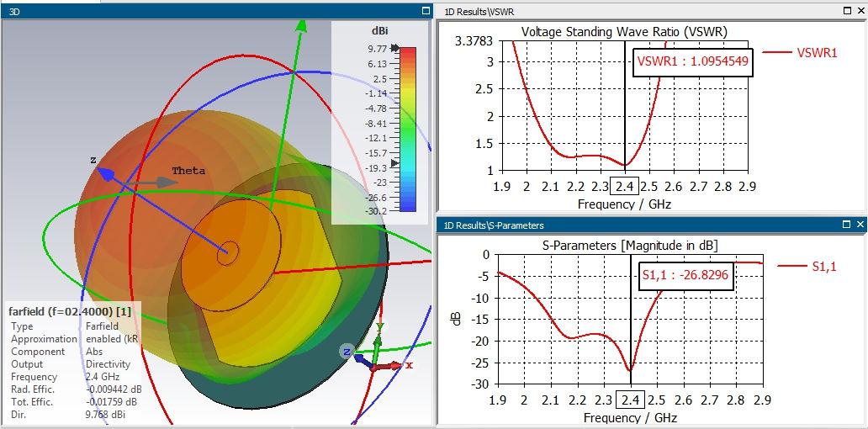Click the VSWR1 legend entry
Image resolution: width=868 pixels, height=429 pixels.
[x=800, y=53]
